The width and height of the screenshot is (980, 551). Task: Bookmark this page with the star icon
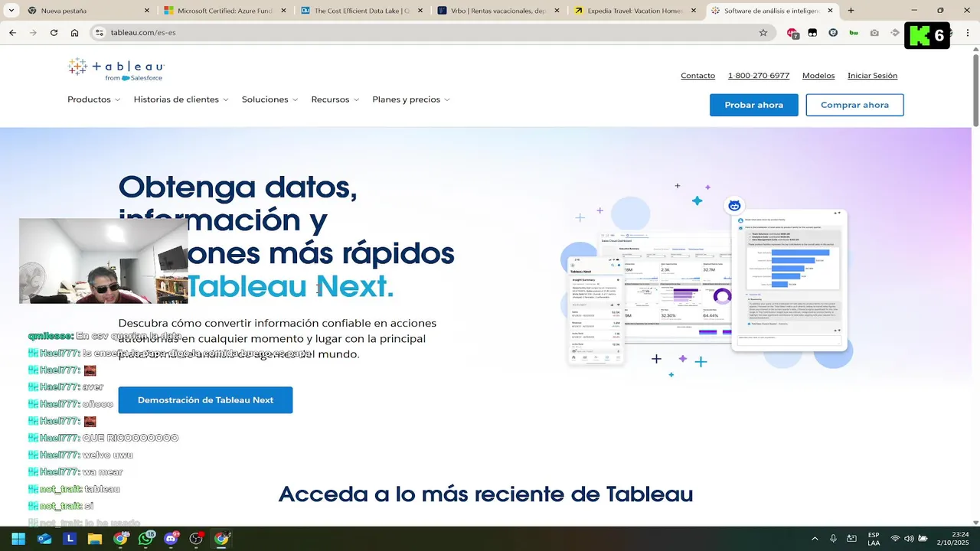click(763, 33)
